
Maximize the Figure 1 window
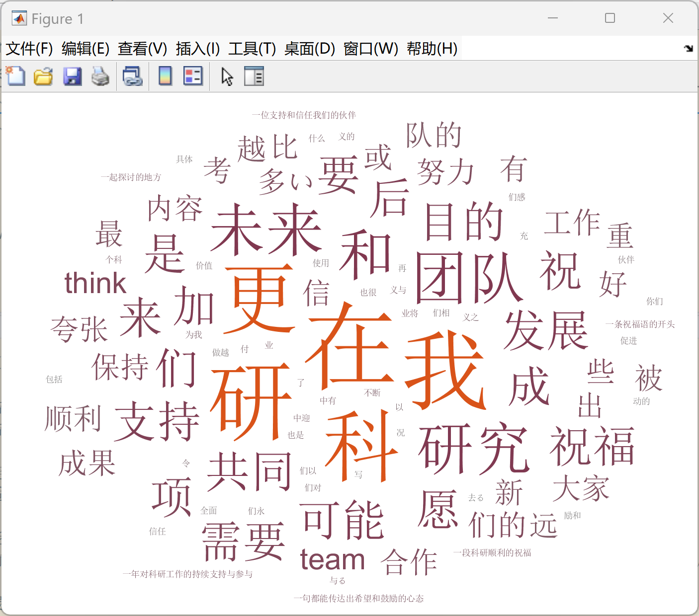pyautogui.click(x=610, y=18)
